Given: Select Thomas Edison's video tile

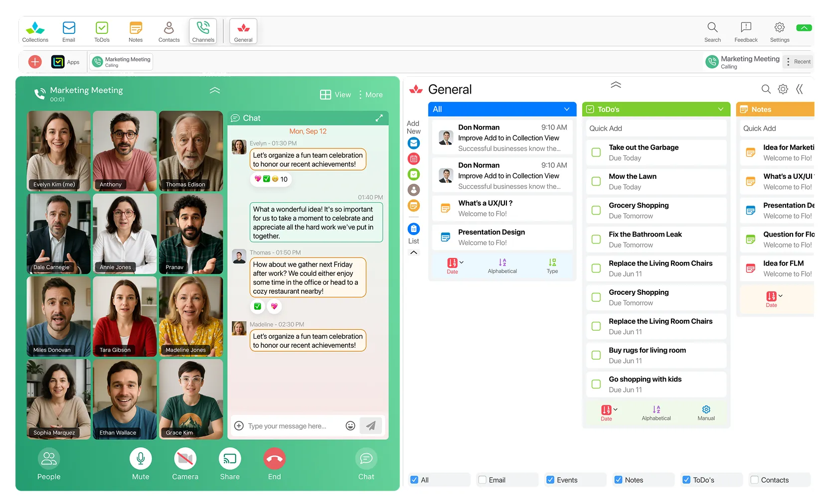Looking at the screenshot, I should [190, 151].
